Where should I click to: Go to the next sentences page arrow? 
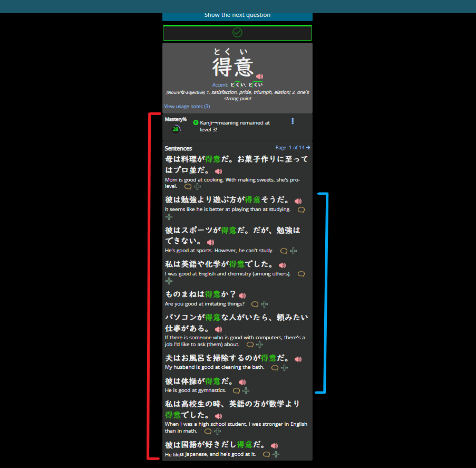(x=307, y=147)
